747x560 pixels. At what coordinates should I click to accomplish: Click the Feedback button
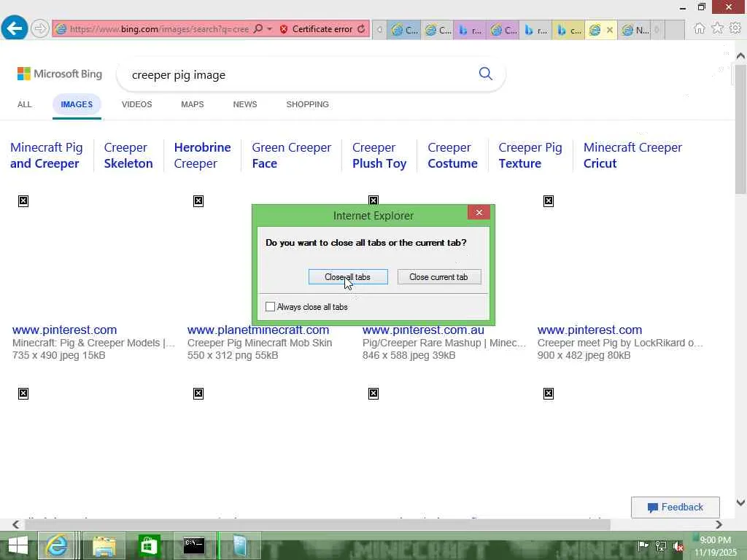[x=675, y=507]
